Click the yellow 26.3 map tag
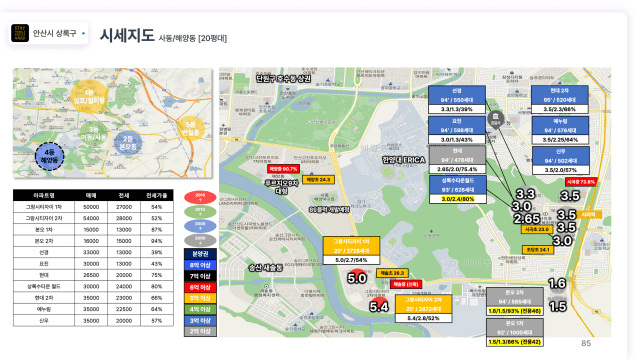The image size is (640, 360). [x=392, y=273]
